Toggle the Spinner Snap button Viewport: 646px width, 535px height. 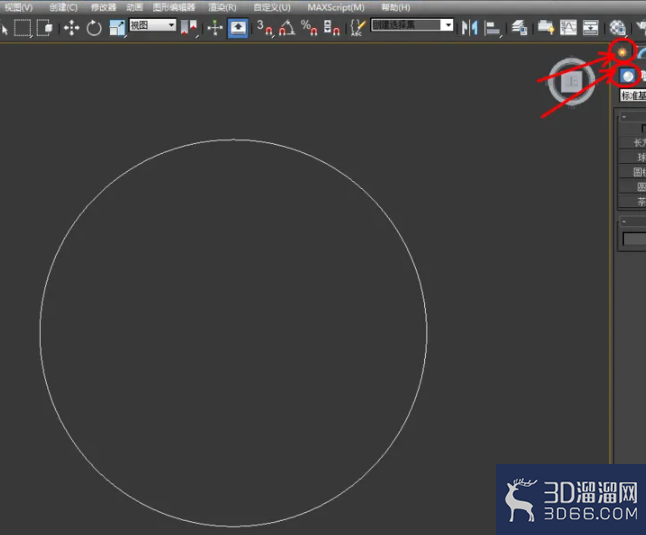click(x=331, y=28)
